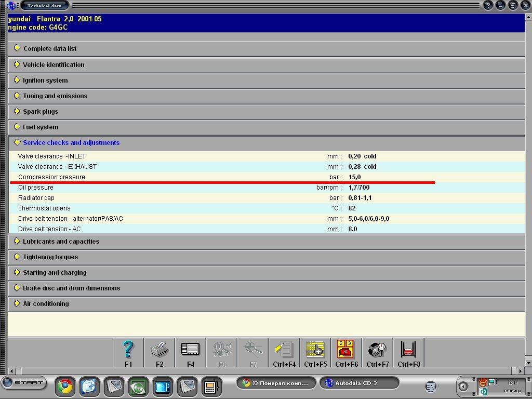Screen dimensions: 532x399
Task: Click the engine code G4GC header text
Action: 37,28
